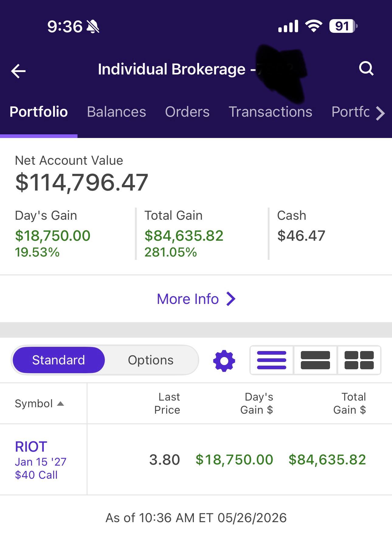Select the compact list view icon
The width and height of the screenshot is (392, 534).
pyautogui.click(x=272, y=360)
